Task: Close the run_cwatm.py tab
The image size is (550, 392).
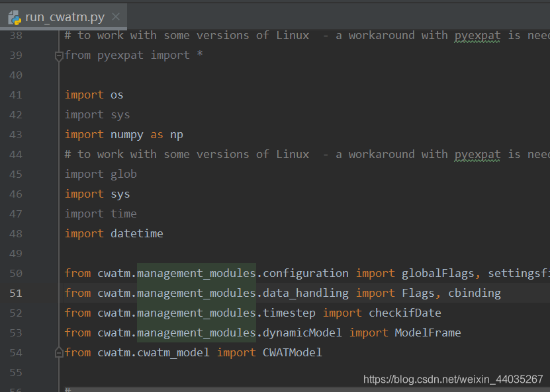Action: [x=116, y=17]
